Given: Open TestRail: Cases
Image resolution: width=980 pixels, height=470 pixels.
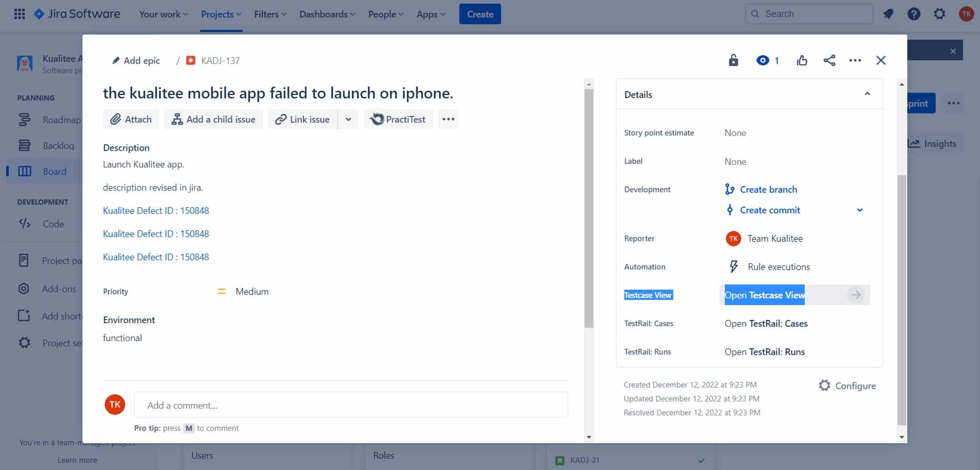Looking at the screenshot, I should 766,323.
